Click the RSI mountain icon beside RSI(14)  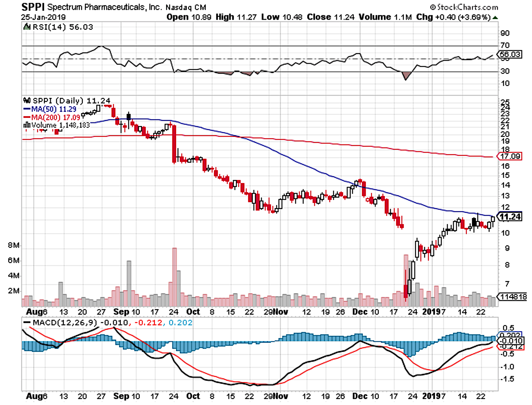pyautogui.click(x=27, y=27)
